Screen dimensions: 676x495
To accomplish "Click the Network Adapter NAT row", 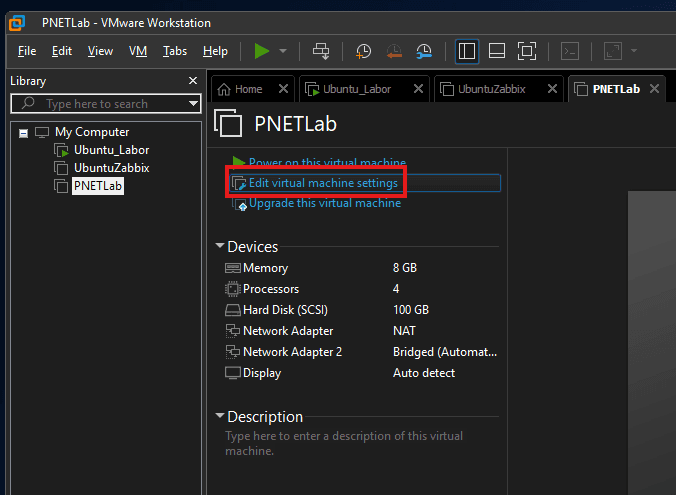I will pos(360,331).
